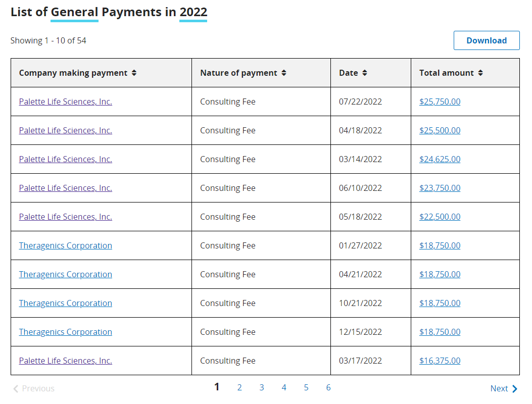
Task: Click Total amount sort arrows icon
Action: pos(480,73)
